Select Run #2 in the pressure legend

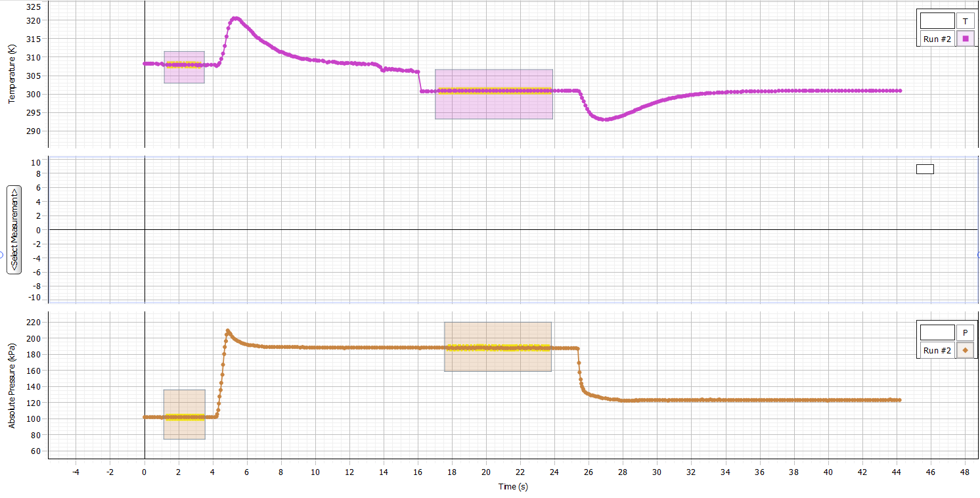937,350
